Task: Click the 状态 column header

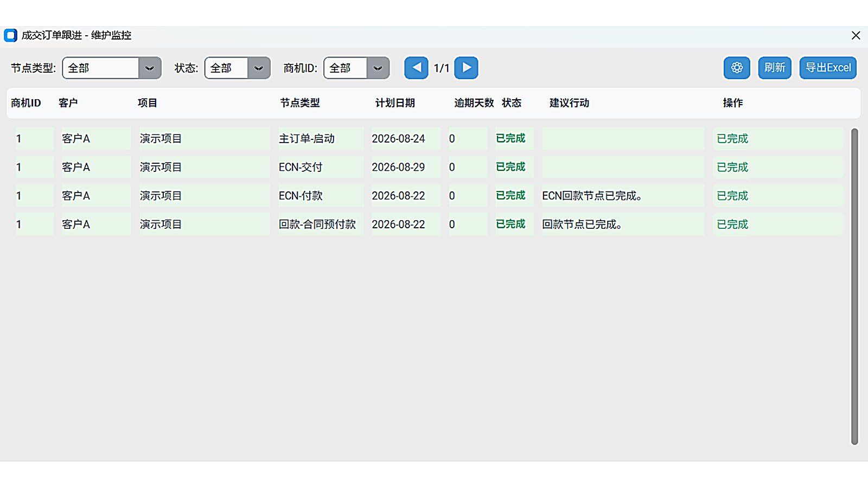Action: (x=512, y=103)
